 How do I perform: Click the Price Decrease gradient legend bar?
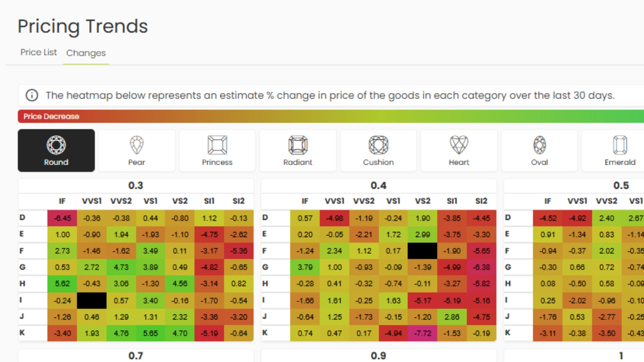[330, 116]
